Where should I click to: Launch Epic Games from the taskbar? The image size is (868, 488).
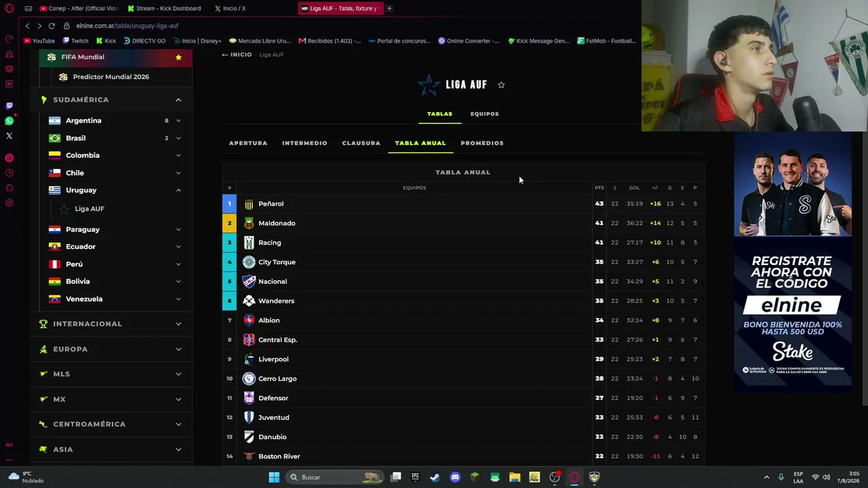coord(415,477)
